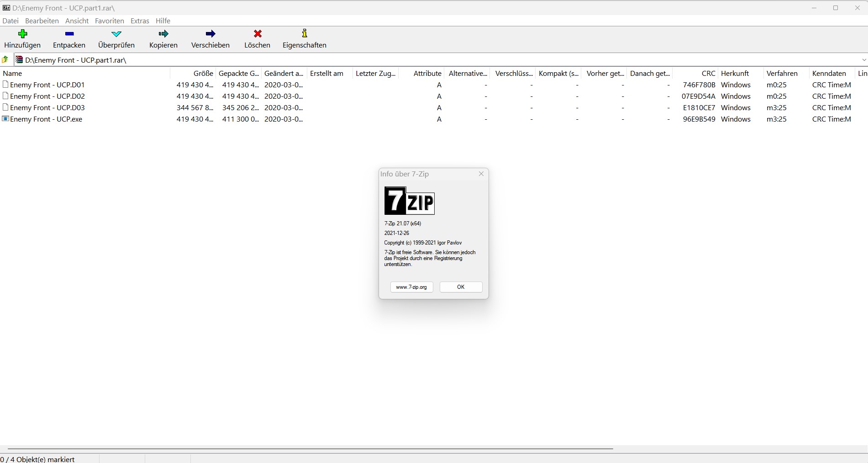
Task: Click CRC value 07E9D54A
Action: [x=699, y=96]
